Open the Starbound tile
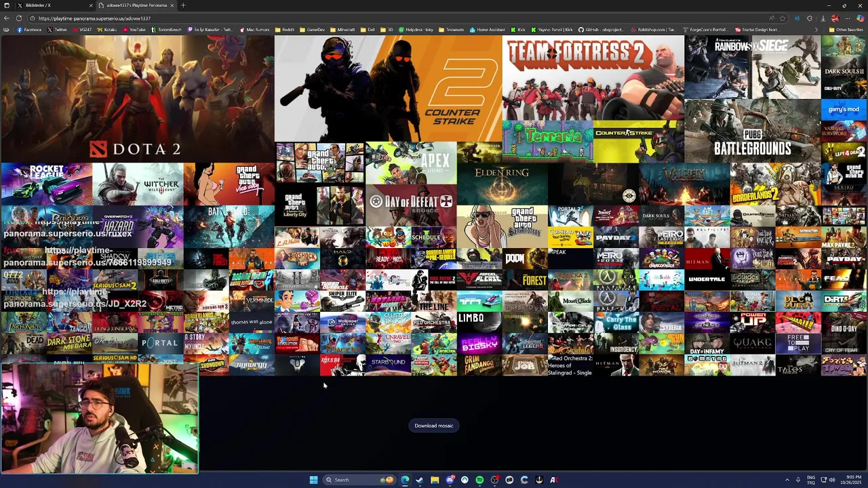Screen dimensions: 868x488 coord(388,364)
